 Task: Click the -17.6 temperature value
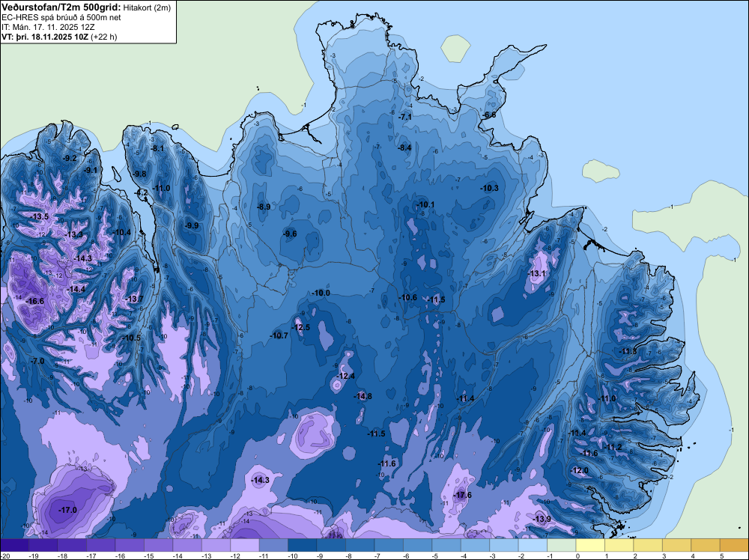pos(463,495)
